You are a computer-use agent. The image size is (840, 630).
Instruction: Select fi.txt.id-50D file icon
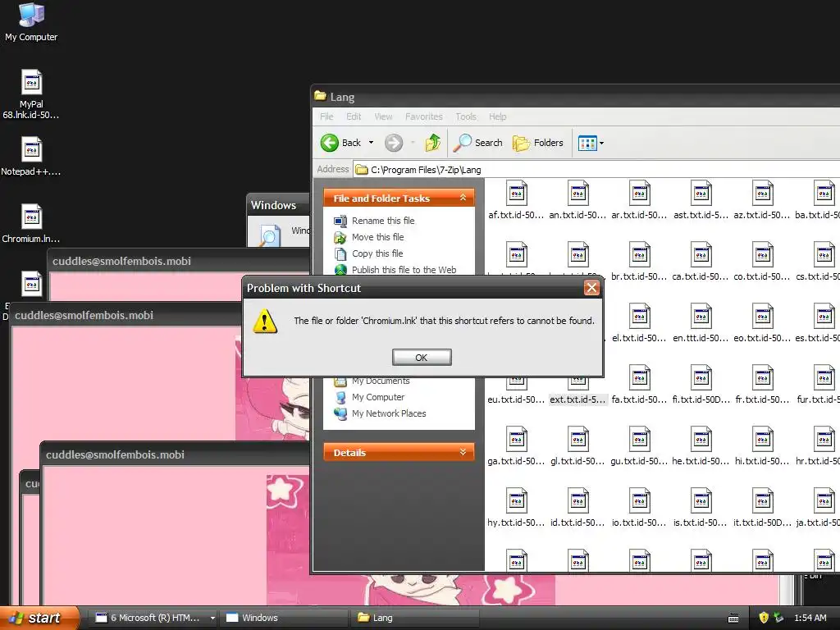pyautogui.click(x=701, y=379)
